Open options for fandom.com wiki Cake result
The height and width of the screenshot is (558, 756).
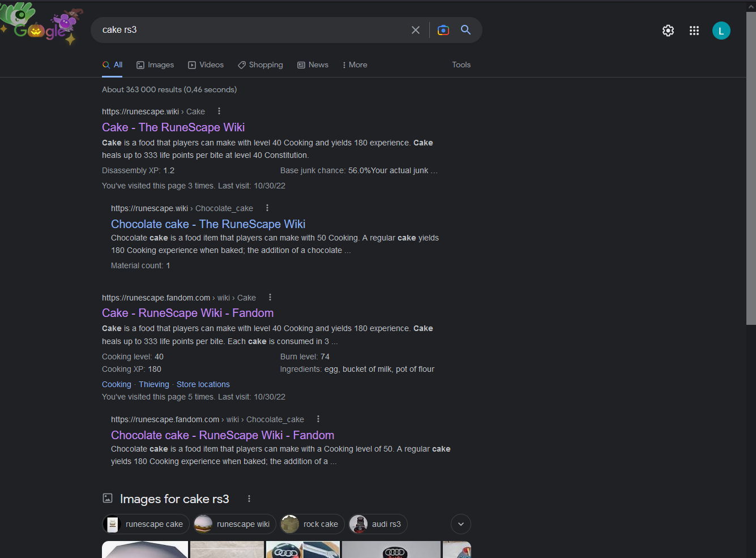pos(270,298)
